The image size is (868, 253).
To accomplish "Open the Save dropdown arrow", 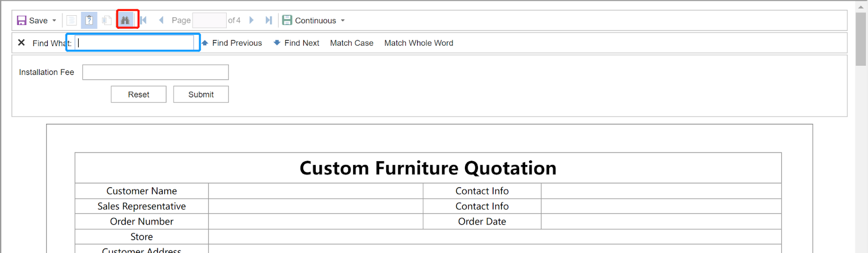I will [54, 21].
